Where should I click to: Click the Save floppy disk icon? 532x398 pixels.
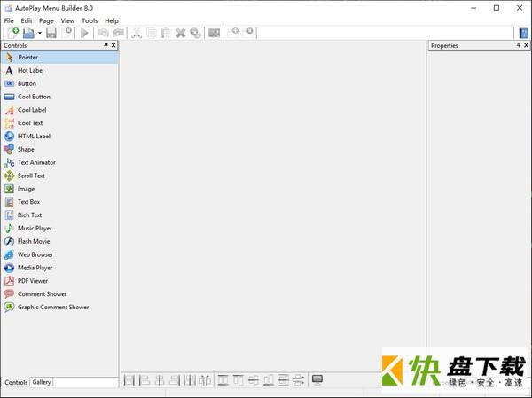pyautogui.click(x=51, y=33)
